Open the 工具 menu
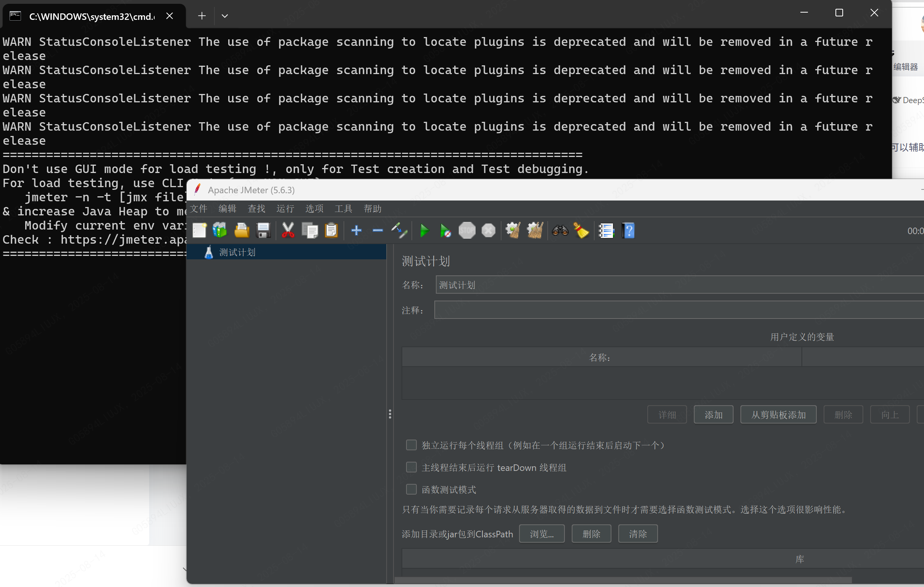Viewport: 924px width, 587px height. 343,209
